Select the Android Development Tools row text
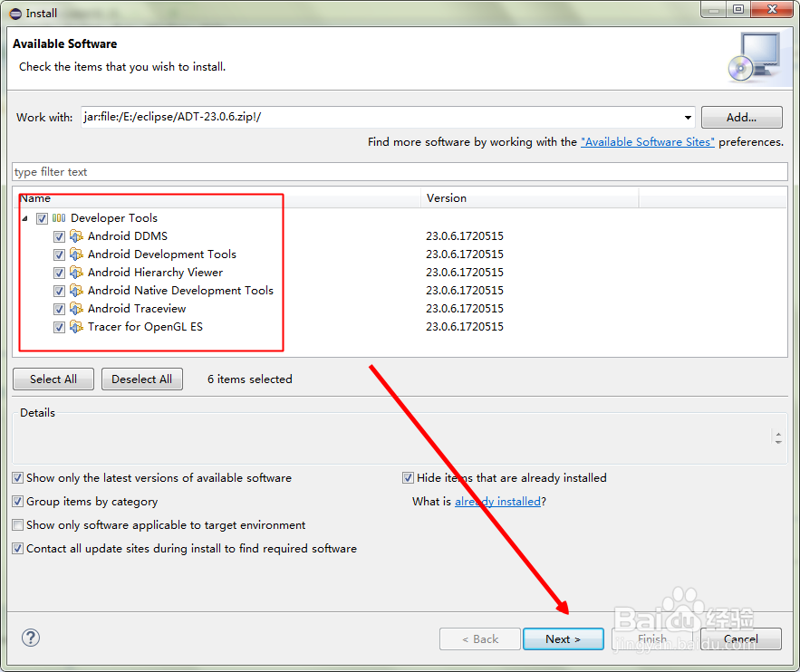 [x=162, y=254]
